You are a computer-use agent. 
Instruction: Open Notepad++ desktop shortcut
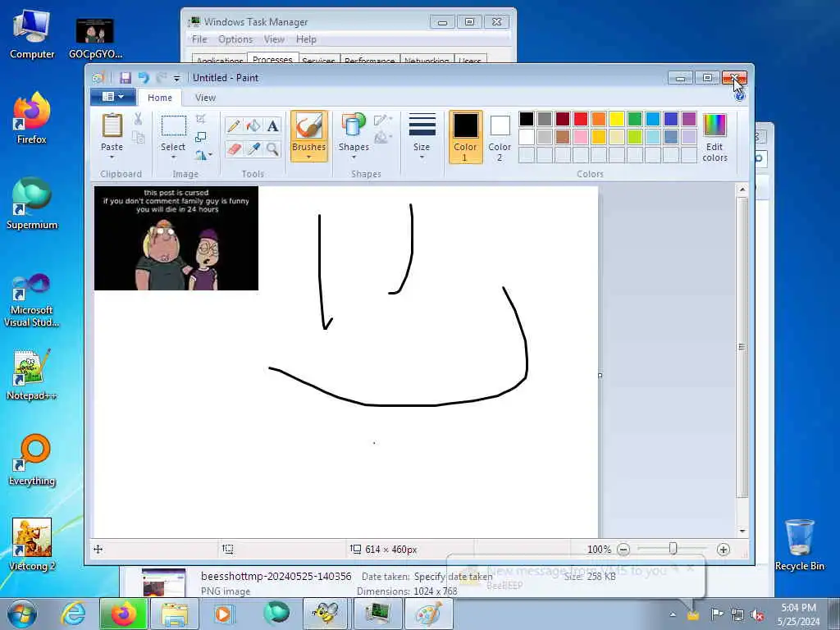point(32,375)
